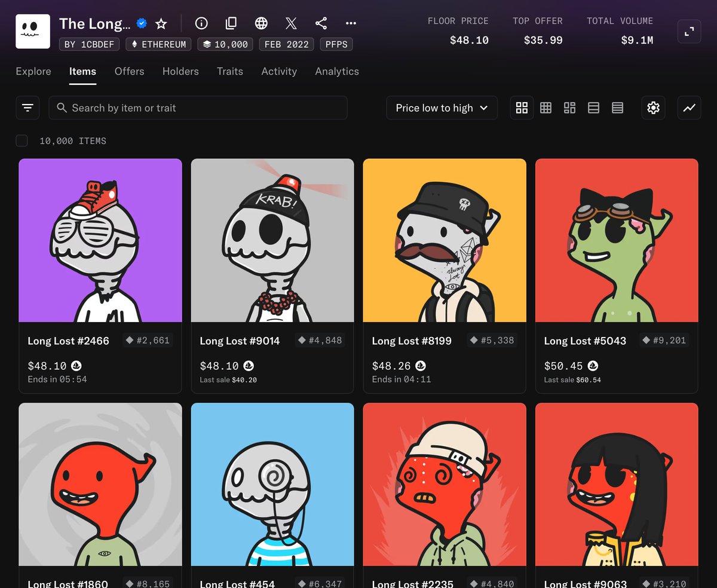Image resolution: width=717 pixels, height=588 pixels.
Task: Select the mosaic grid view
Action: tap(569, 108)
